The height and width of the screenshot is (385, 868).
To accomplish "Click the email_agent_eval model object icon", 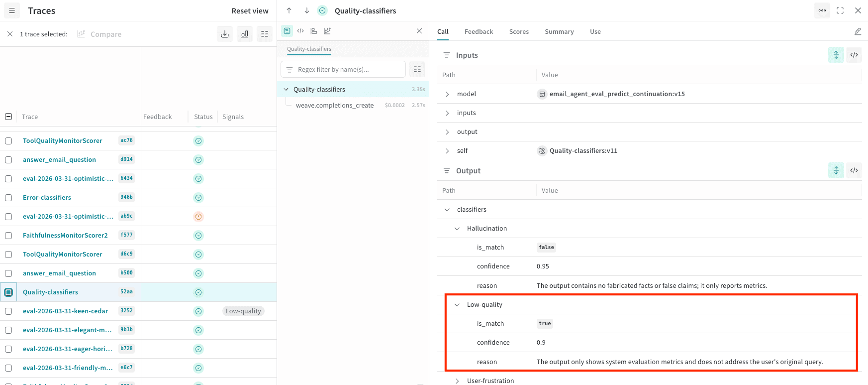I will (x=542, y=94).
